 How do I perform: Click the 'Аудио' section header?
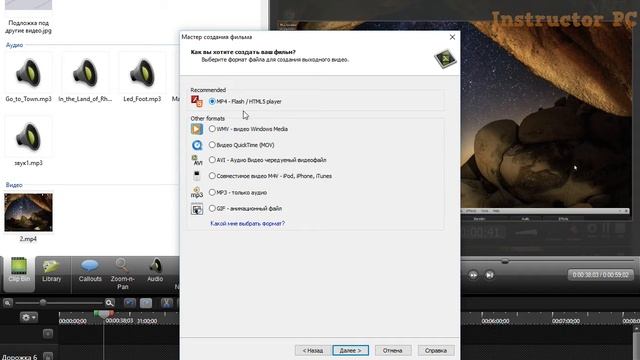tap(14, 45)
